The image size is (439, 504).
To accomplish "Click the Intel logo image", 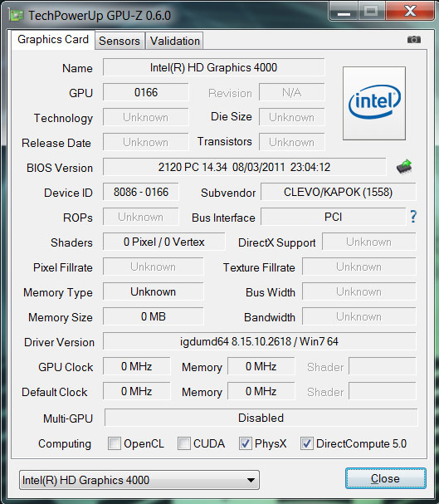I will click(x=374, y=103).
